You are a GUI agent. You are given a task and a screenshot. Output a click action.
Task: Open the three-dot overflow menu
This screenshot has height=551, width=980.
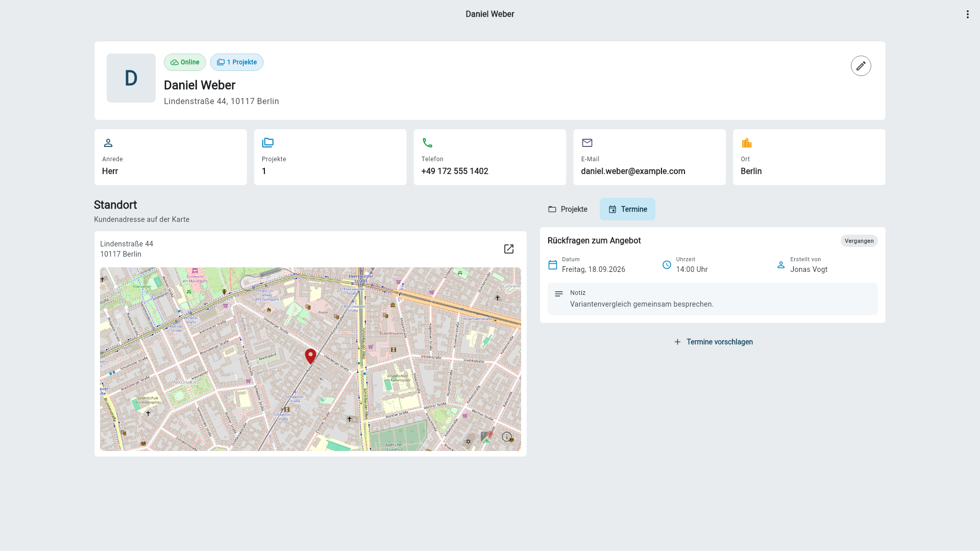[x=967, y=14]
